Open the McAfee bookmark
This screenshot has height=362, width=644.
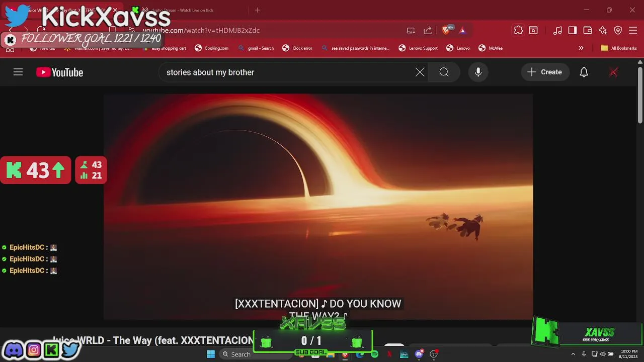point(491,48)
